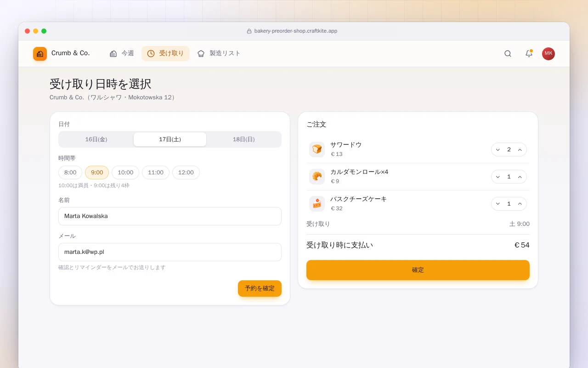Choose the 10:00 time slot
588x368 pixels.
click(125, 172)
